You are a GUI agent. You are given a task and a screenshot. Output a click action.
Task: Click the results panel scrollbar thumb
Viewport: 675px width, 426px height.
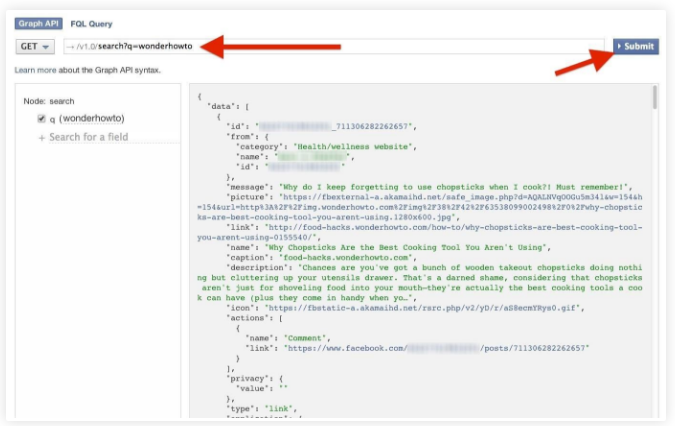point(654,97)
